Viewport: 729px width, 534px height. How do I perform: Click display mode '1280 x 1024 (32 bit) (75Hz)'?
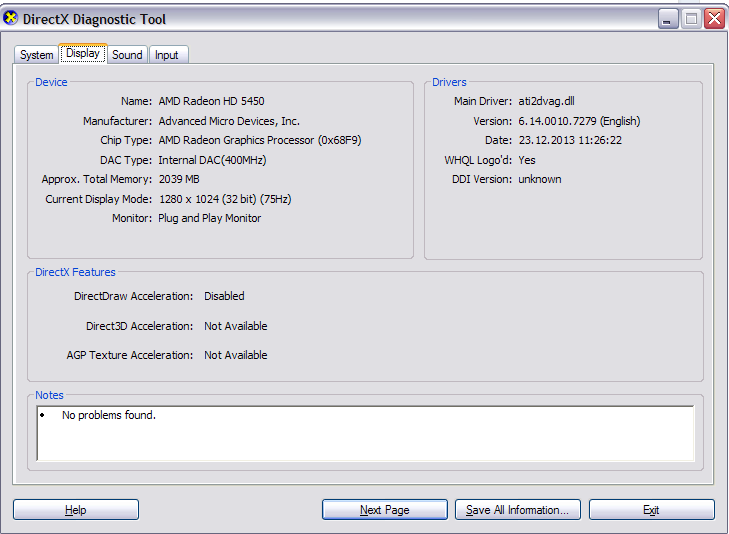point(225,199)
